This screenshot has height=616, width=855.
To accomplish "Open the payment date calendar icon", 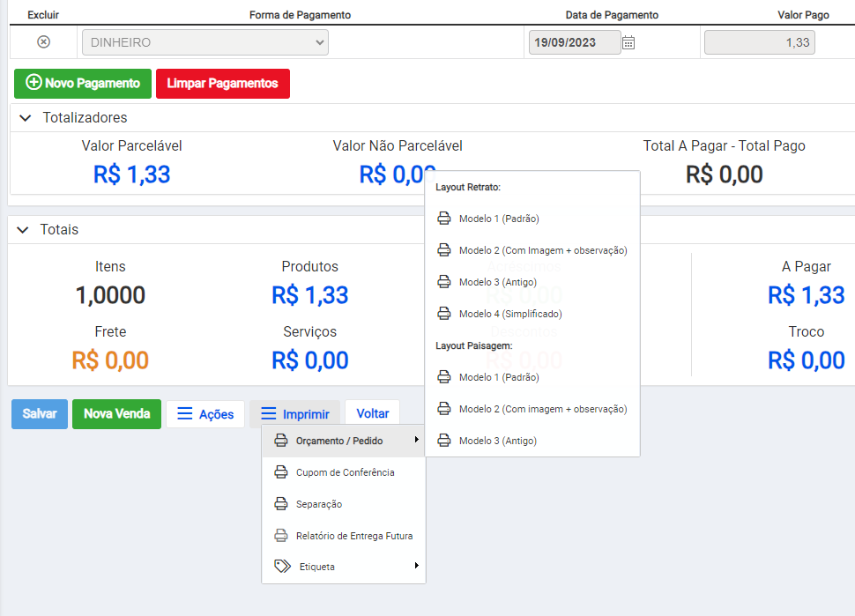I will [628, 42].
